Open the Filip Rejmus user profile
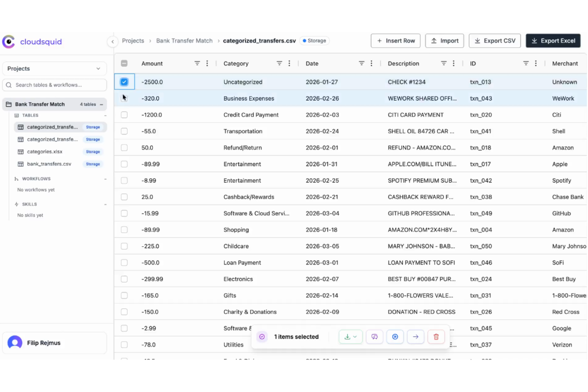This screenshot has width=588, height=392. point(54,343)
